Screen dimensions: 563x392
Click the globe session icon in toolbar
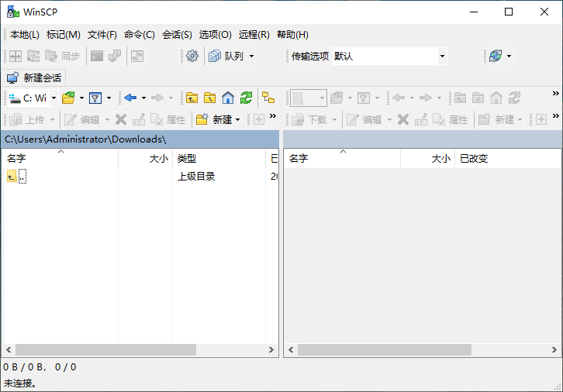(496, 56)
